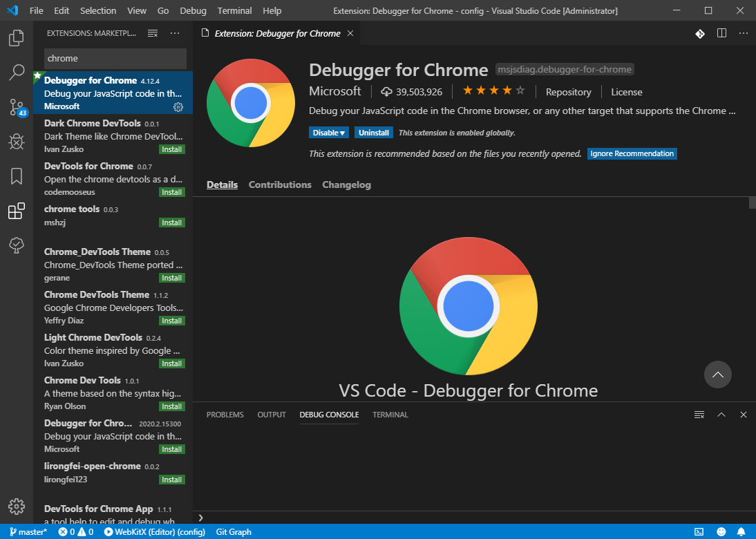Open the View menu
The height and width of the screenshot is (539, 756).
[136, 10]
